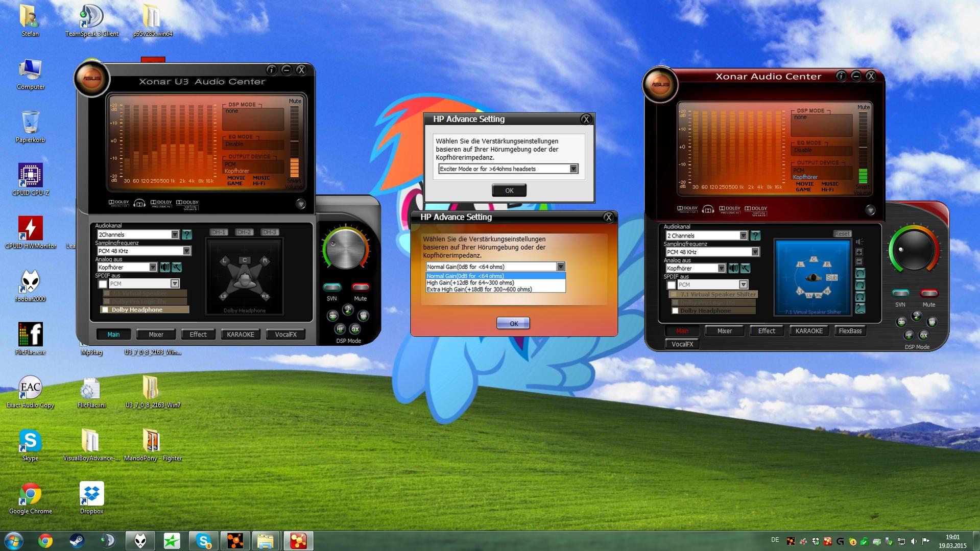980x551 pixels.
Task: Switch to Effect tab in Xonar U3 window
Action: (198, 334)
